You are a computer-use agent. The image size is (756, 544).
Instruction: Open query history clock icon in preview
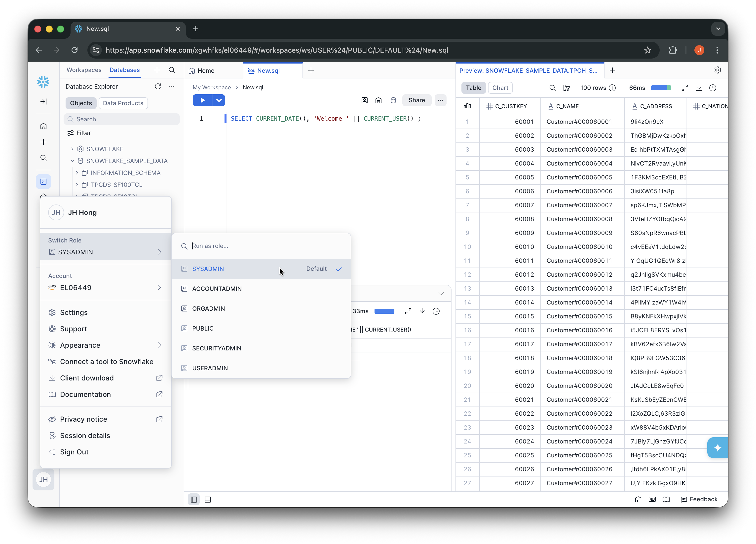click(x=713, y=88)
